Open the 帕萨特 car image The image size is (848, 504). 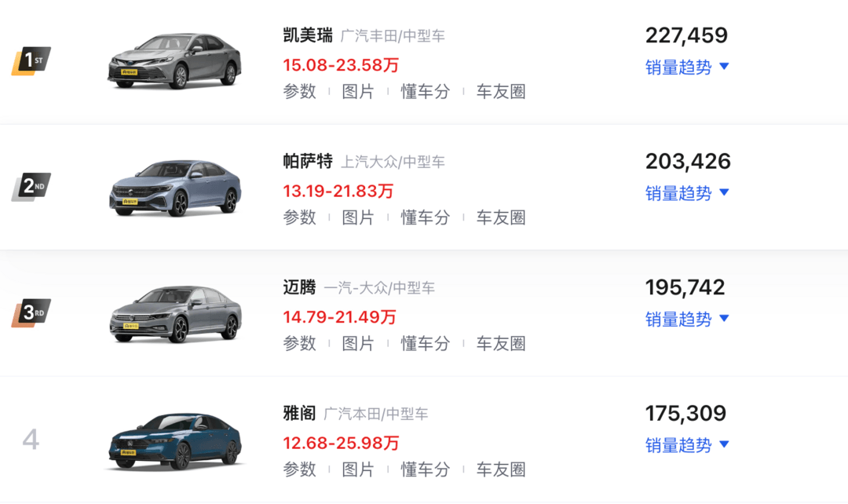pyautogui.click(x=174, y=188)
